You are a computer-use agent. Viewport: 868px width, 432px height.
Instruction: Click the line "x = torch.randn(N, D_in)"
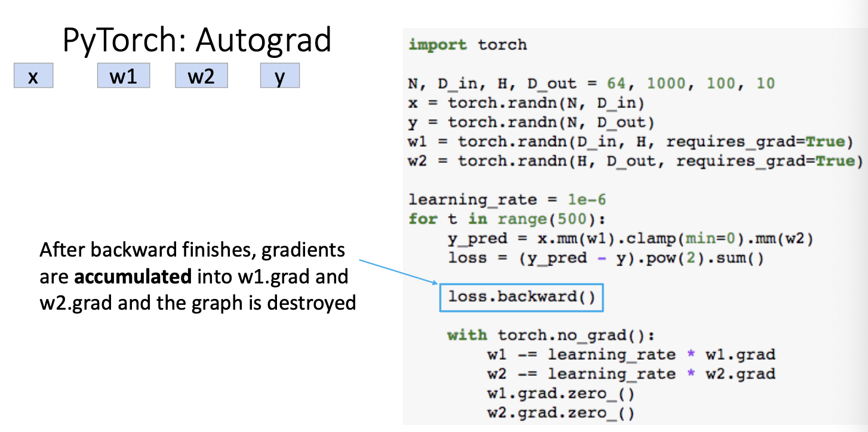click(527, 103)
